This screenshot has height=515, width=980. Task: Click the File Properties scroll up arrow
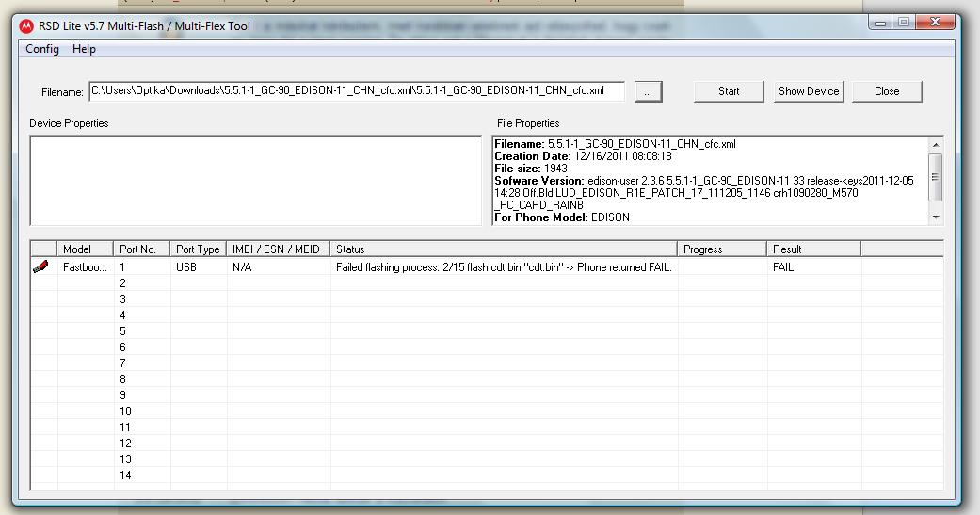[935, 144]
